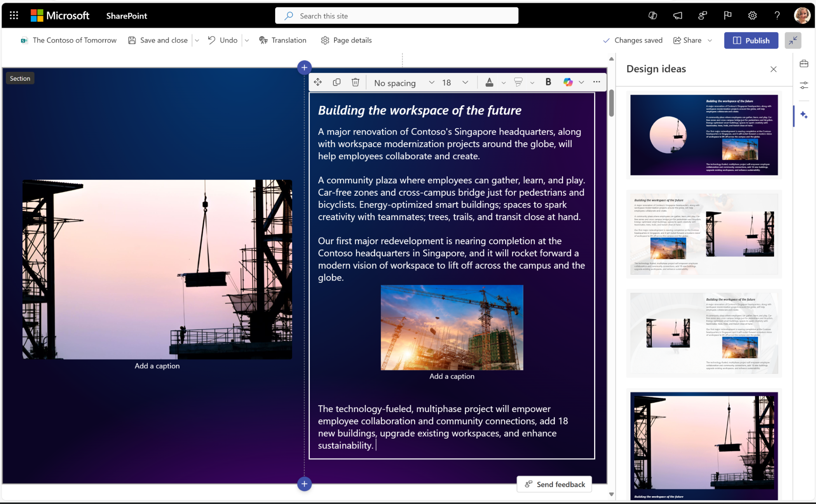
Task: Expand the font size dropdown showing 18
Action: tap(466, 82)
